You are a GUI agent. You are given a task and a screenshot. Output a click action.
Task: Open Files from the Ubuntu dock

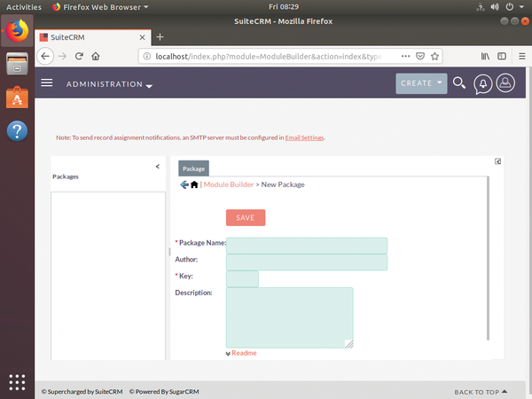pos(17,64)
